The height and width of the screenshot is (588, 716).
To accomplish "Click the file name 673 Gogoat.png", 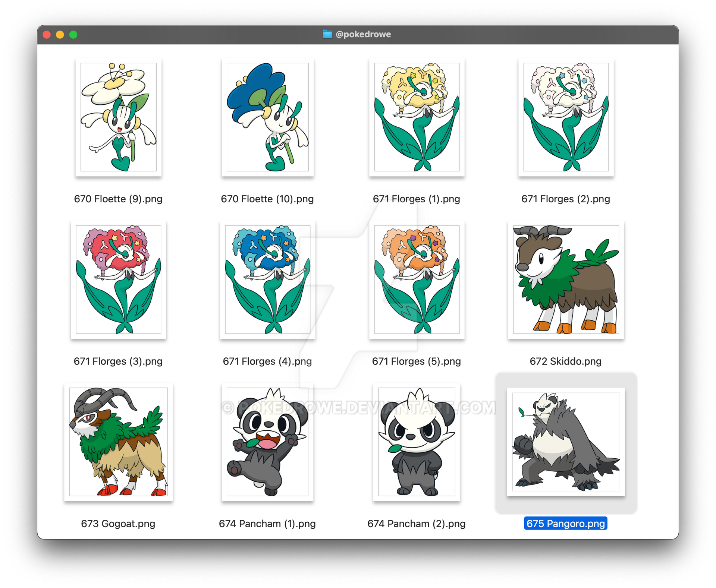I will (x=118, y=524).
